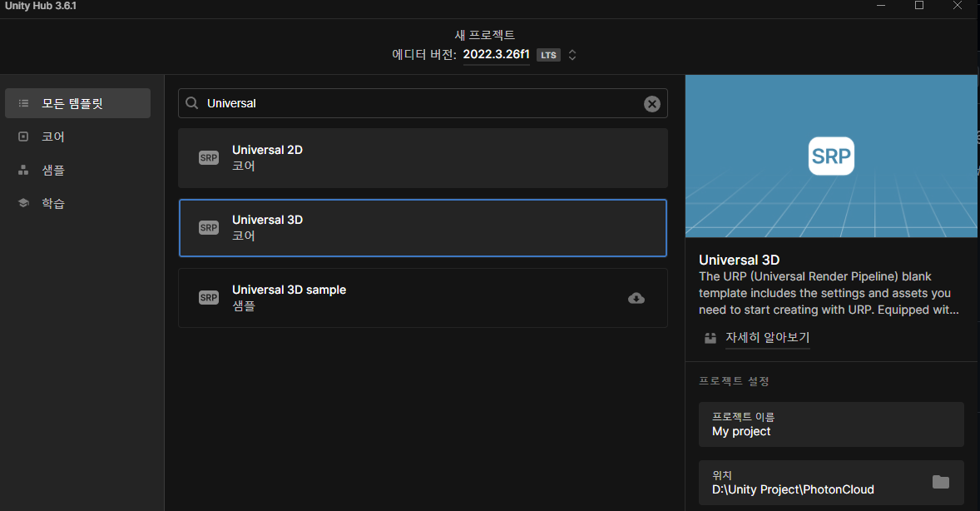This screenshot has height=511, width=980.
Task: Click the SRP icon of Universal 3D sample
Action: click(209, 298)
